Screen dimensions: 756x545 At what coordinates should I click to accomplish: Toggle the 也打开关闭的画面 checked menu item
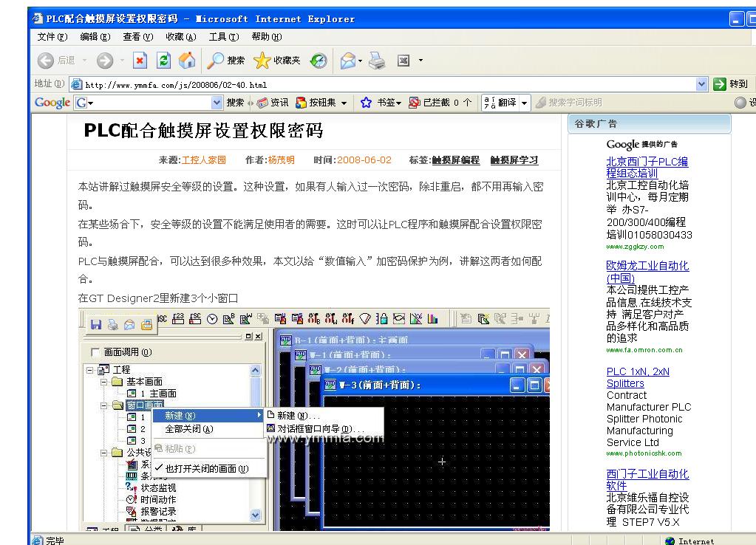pos(206,469)
